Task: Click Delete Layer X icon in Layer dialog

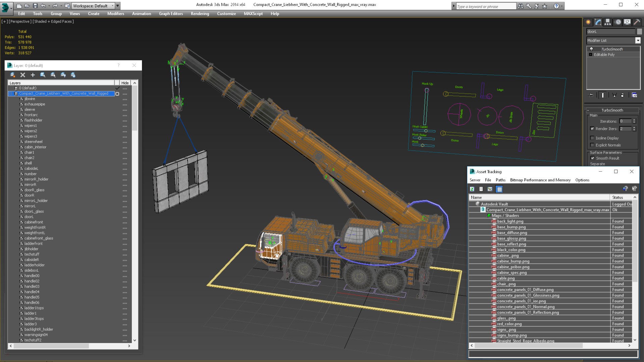Action: [23, 75]
